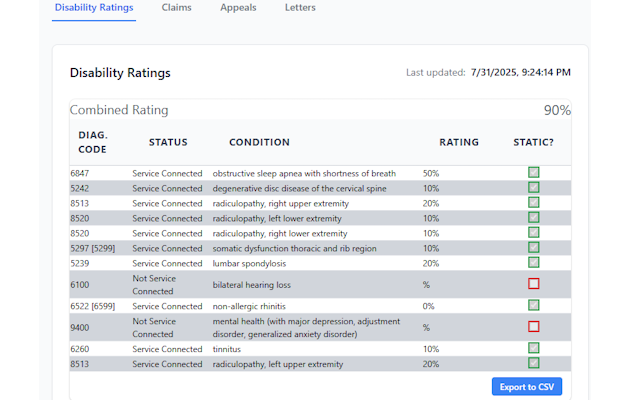
Task: Click the RATING column header
Action: (x=459, y=142)
